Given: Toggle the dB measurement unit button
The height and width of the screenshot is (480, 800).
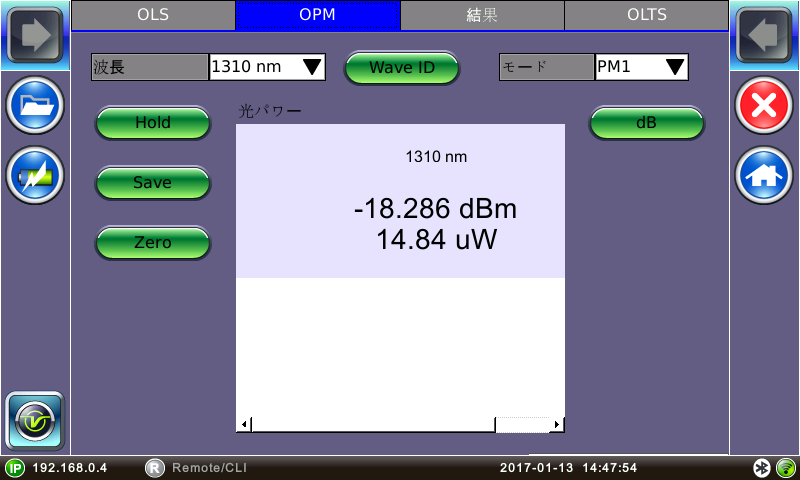Looking at the screenshot, I should [x=646, y=123].
